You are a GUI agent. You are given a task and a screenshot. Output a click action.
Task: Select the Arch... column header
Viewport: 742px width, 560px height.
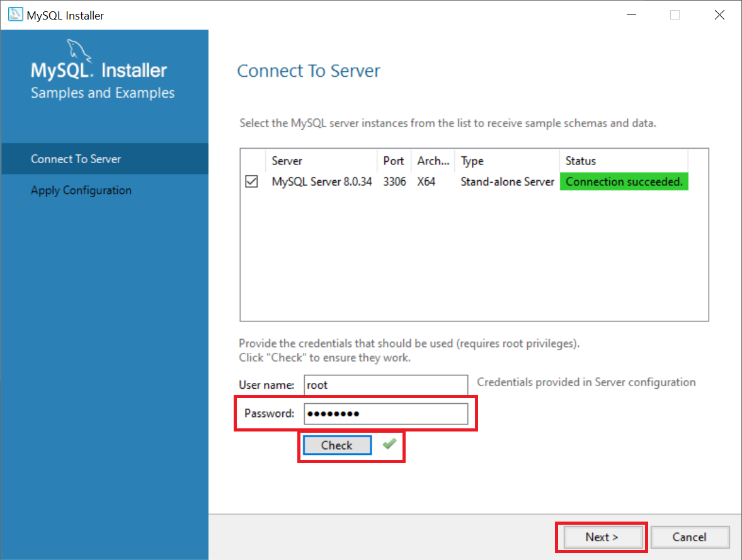pos(433,161)
